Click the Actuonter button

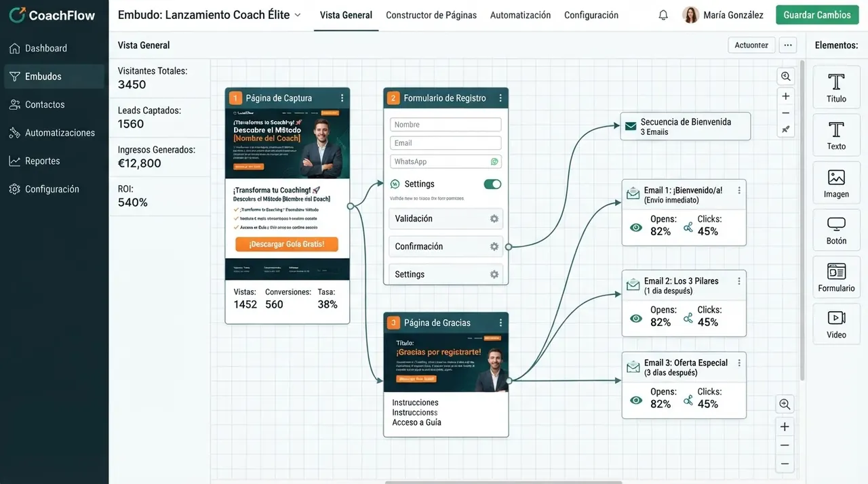(x=751, y=45)
